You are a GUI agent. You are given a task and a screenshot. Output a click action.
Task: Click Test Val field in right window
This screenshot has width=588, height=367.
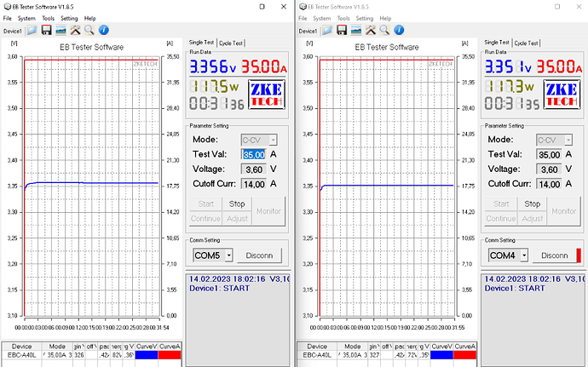click(549, 154)
